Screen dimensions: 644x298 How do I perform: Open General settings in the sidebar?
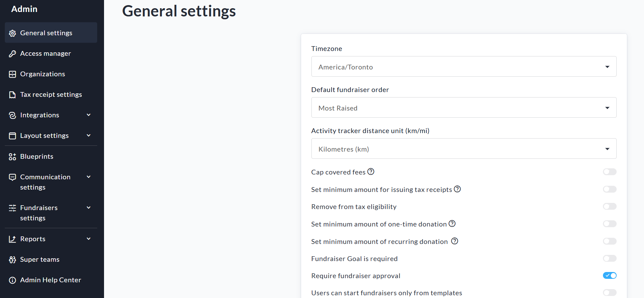coord(46,33)
